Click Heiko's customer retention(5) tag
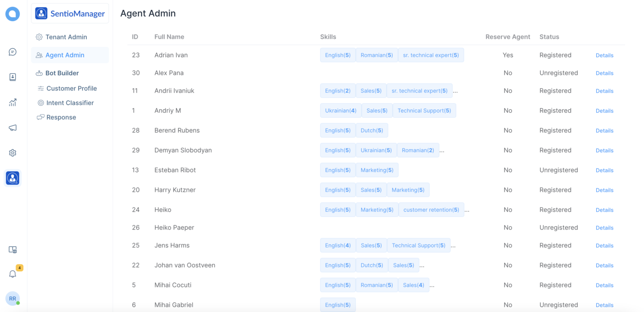Image resolution: width=644 pixels, height=312 pixels. point(431,209)
